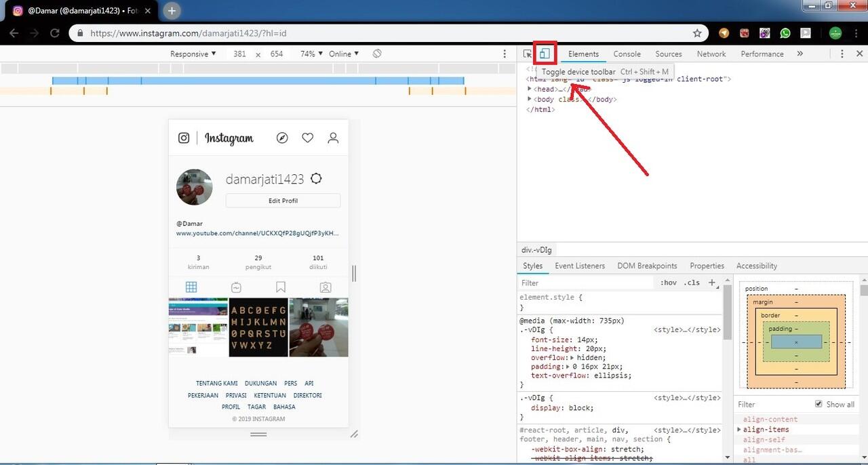Open the profile person icon

coord(333,138)
